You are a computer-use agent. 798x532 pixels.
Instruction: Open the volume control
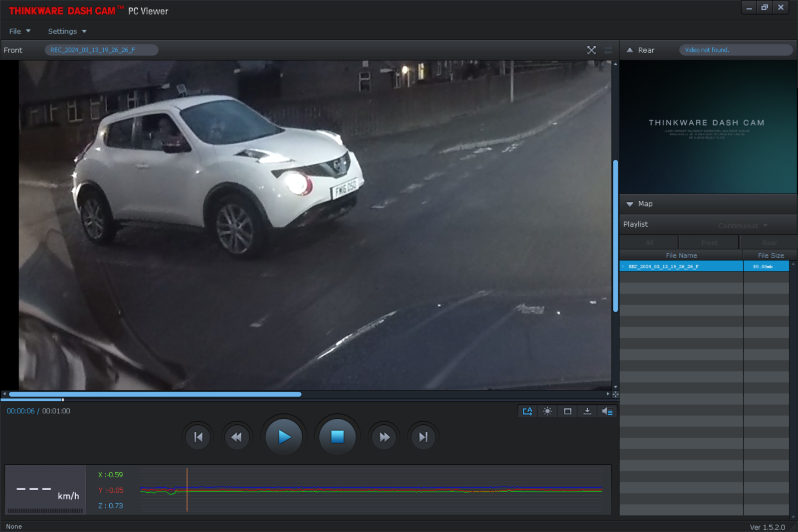pos(607,411)
